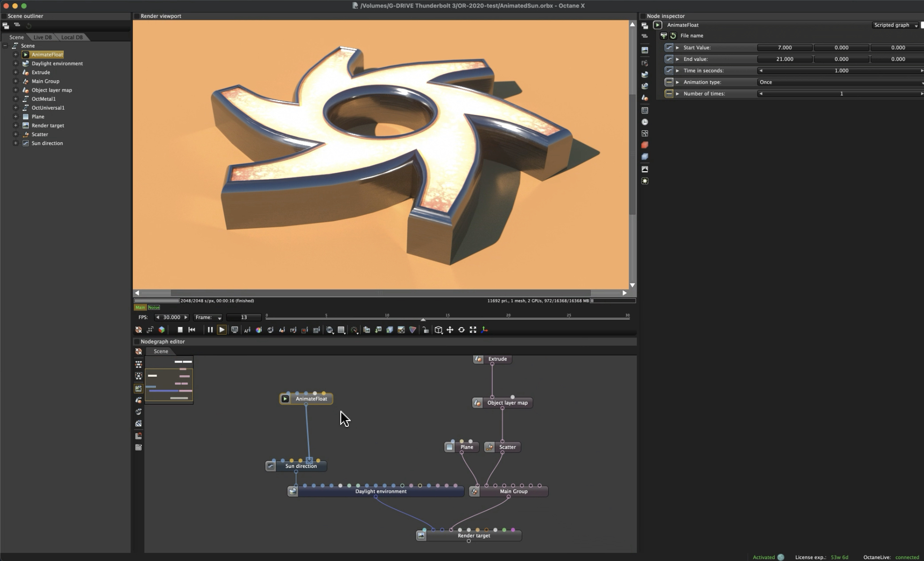Toggle the Noise render pass button
Image resolution: width=924 pixels, height=561 pixels.
tap(154, 307)
